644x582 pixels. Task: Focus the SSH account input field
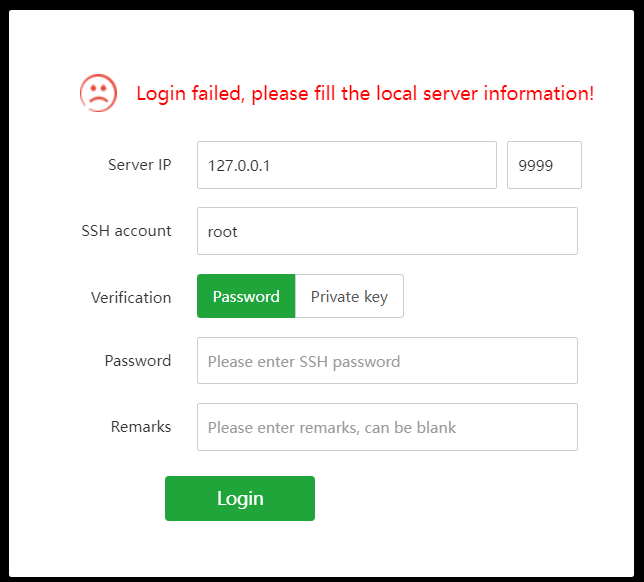(387, 231)
